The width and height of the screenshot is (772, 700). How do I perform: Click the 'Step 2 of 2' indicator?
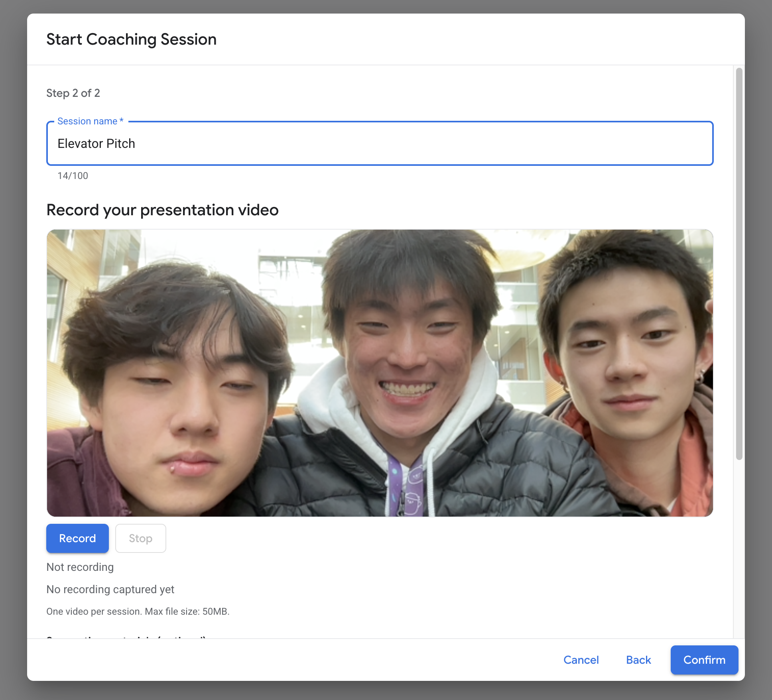(x=73, y=93)
